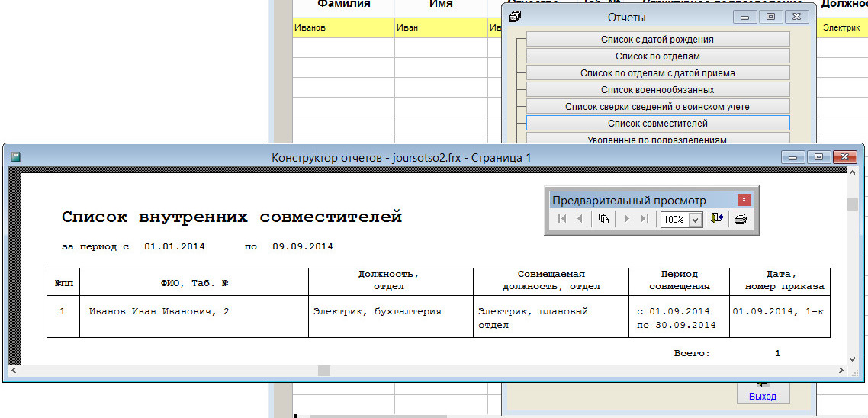
Task: Minimize the Конструктор отчетов window
Action: 792,157
